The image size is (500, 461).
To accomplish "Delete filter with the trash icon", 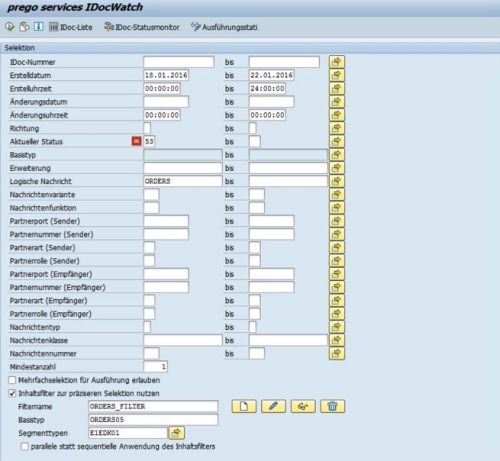I will (x=332, y=406).
